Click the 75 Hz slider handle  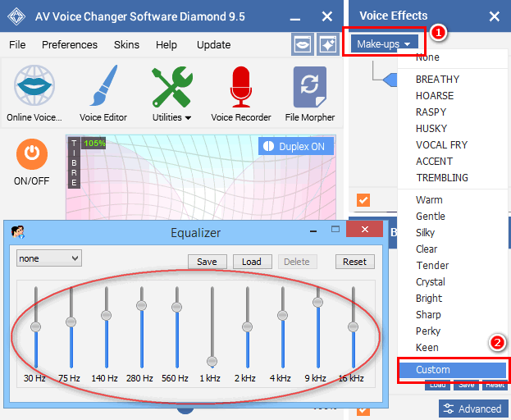coord(71,322)
